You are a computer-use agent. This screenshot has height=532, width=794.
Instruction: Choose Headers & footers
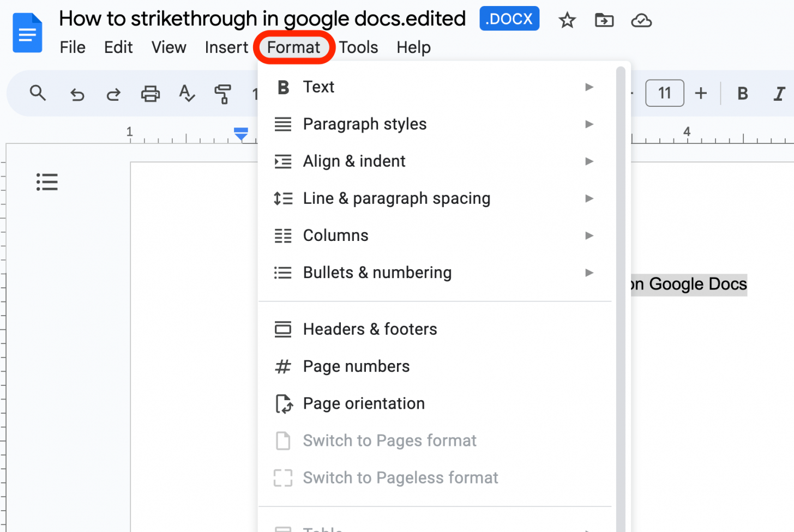coord(435,329)
